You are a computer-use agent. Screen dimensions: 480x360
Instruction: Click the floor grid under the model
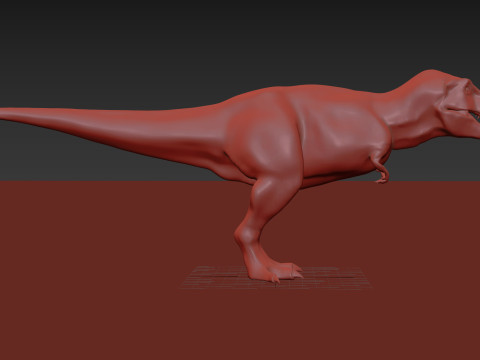click(276, 278)
